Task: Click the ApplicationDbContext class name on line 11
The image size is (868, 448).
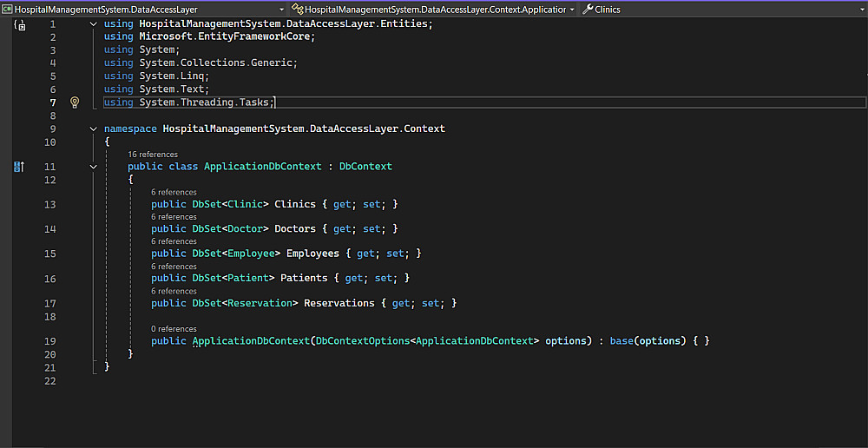Action: [x=262, y=167]
